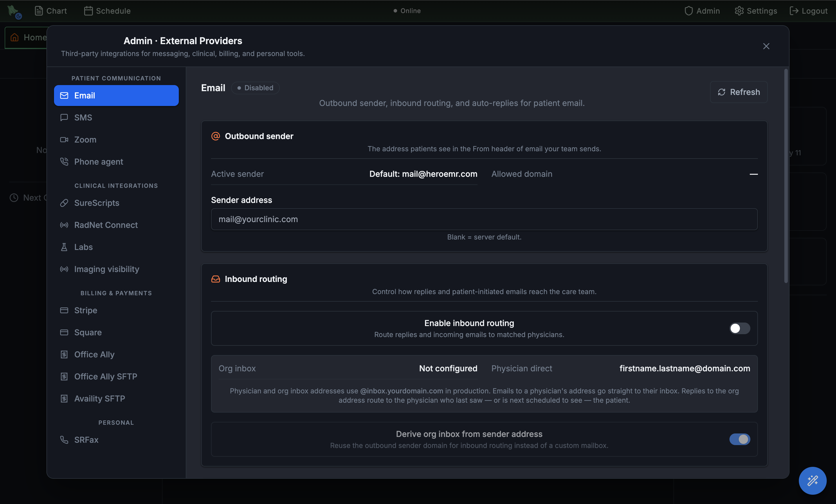836x504 pixels.
Task: Click the Inbound routing inbox icon
Action: click(216, 279)
